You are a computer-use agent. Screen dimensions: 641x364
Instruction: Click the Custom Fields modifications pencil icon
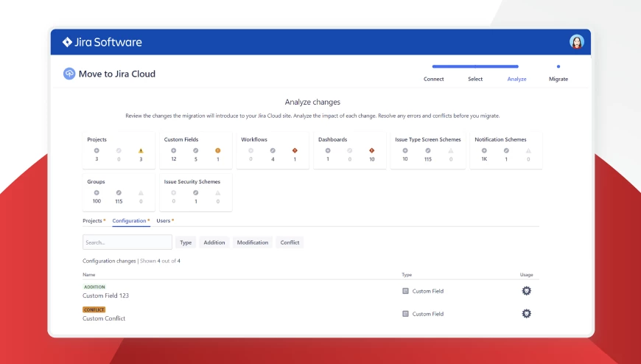(195, 150)
